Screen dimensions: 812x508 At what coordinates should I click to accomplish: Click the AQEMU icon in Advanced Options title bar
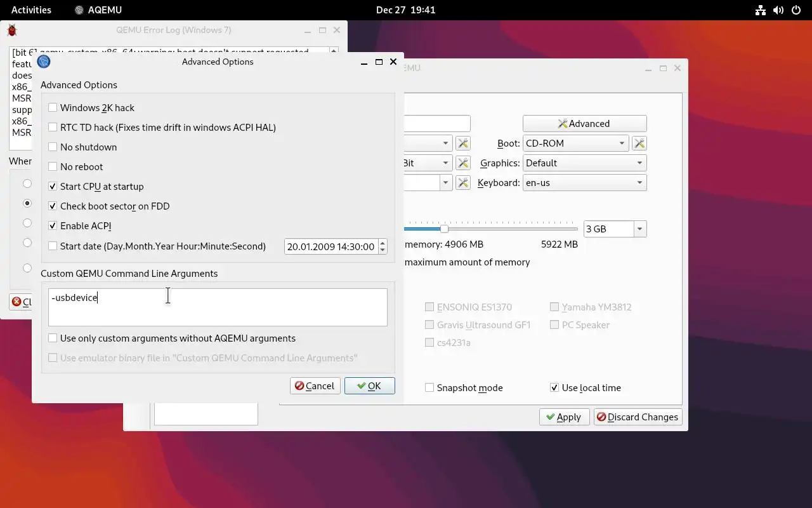(x=44, y=62)
